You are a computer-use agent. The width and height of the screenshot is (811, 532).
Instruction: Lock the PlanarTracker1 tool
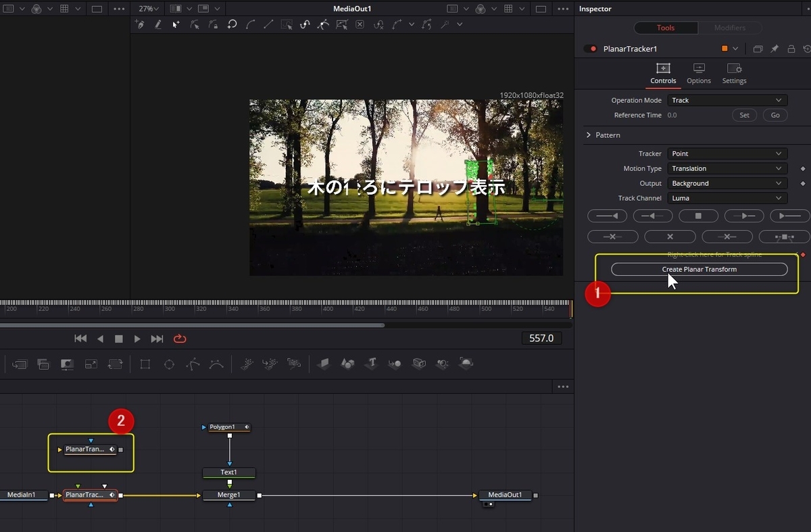pyautogui.click(x=791, y=49)
